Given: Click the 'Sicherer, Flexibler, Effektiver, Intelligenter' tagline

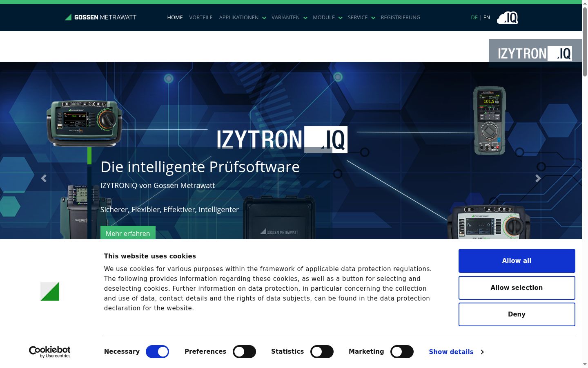Looking at the screenshot, I should click(169, 209).
